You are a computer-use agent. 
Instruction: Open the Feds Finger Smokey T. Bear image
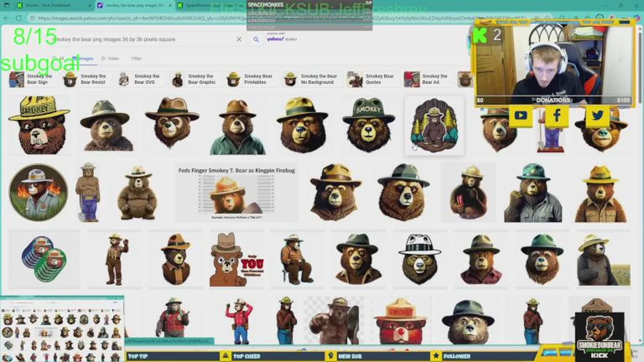[236, 192]
